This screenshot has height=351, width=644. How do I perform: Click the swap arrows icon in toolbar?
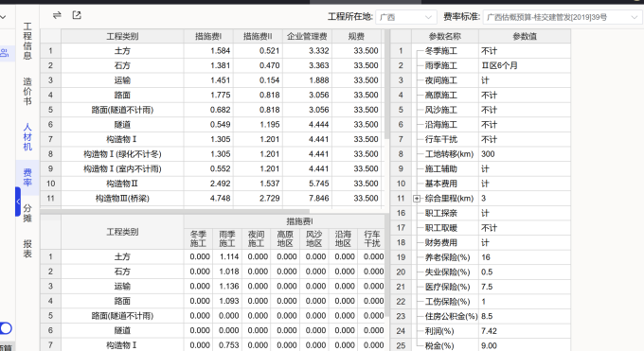pos(57,15)
